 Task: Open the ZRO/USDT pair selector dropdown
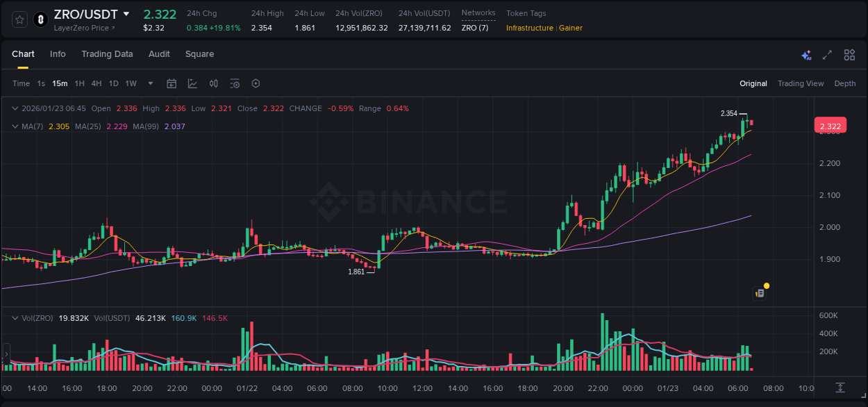126,13
